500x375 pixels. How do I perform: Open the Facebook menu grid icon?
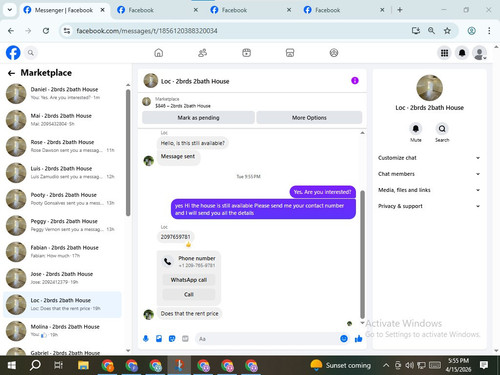pos(444,53)
